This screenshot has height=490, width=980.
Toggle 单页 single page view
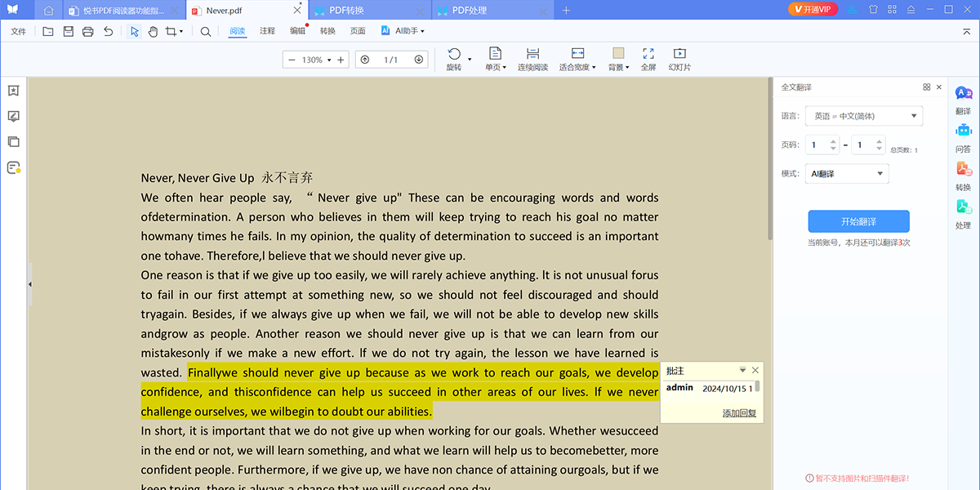(495, 58)
